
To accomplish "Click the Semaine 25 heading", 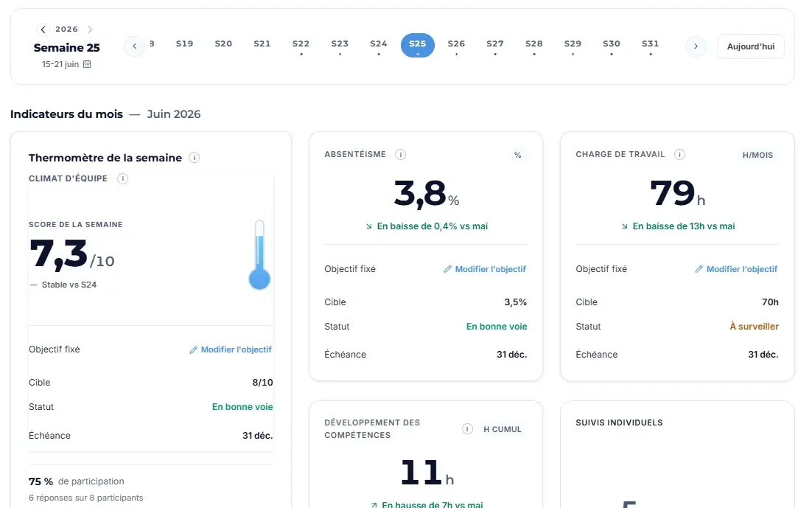I will [67, 48].
